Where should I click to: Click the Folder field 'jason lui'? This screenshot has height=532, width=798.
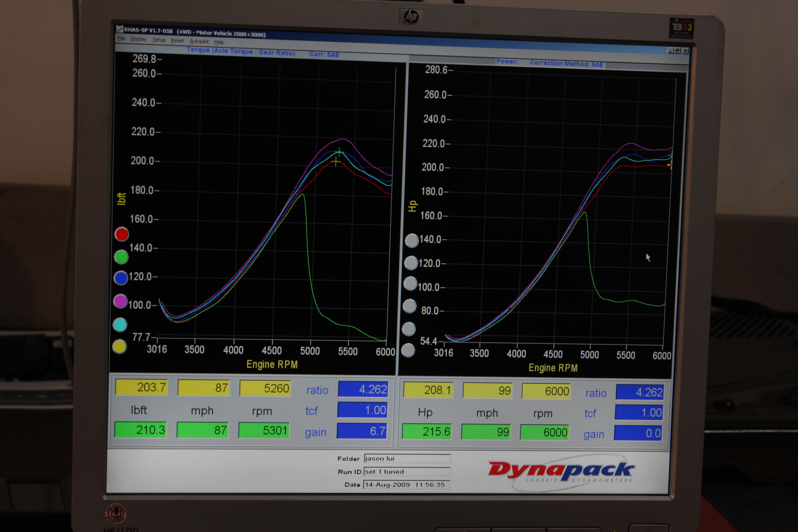click(x=407, y=459)
